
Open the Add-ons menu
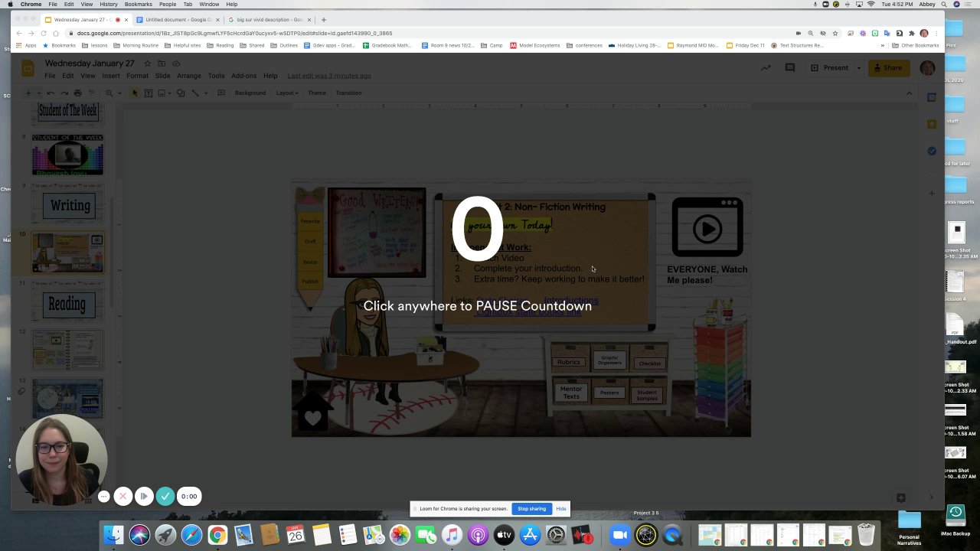pos(243,76)
